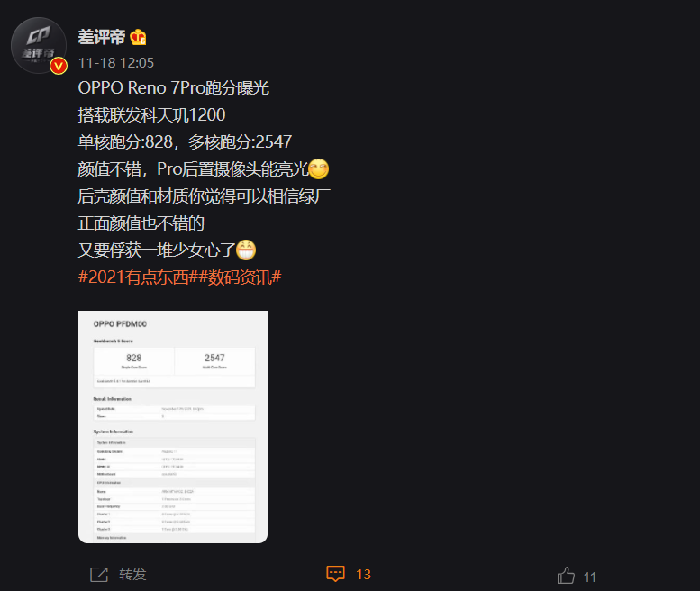Click the 2547 multi-core score in image
Screen dimensions: 700x591
[x=214, y=358]
